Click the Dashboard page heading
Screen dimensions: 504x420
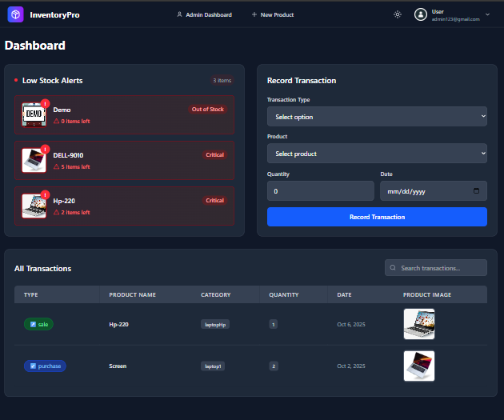[35, 46]
